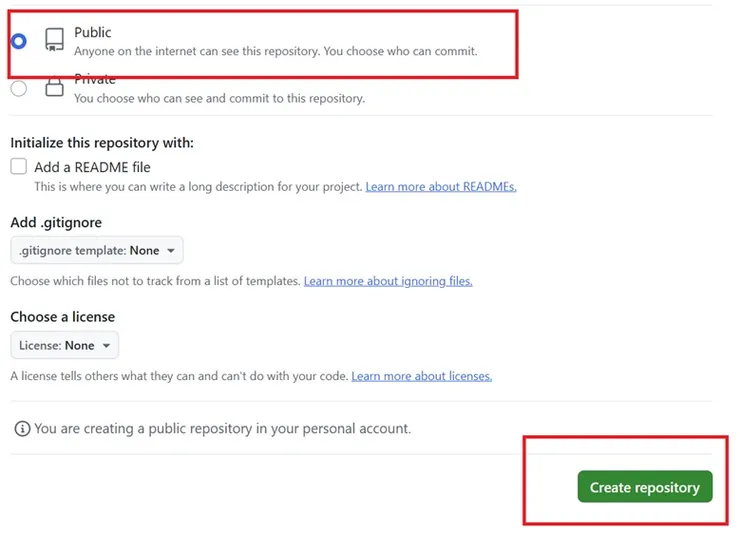The height and width of the screenshot is (533, 740).
Task: Open Learn more about ignoring files link
Action: (388, 281)
